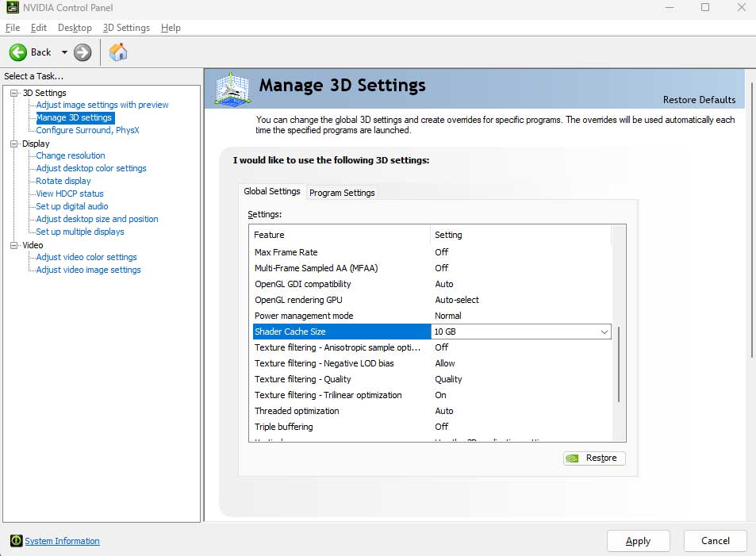Select the Max Frame Rate row
Image resolution: width=756 pixels, height=556 pixels.
[432, 252]
